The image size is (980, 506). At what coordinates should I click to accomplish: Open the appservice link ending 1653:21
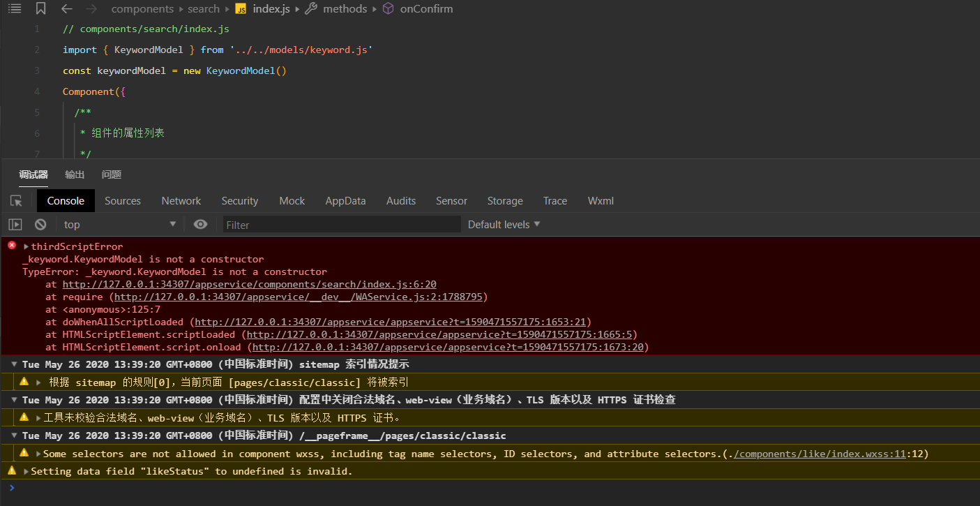point(391,322)
